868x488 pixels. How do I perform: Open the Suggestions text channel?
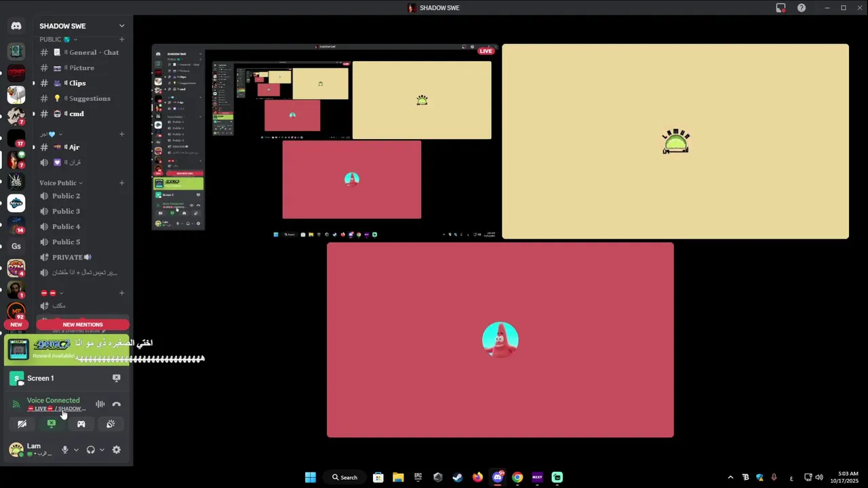pos(82,98)
